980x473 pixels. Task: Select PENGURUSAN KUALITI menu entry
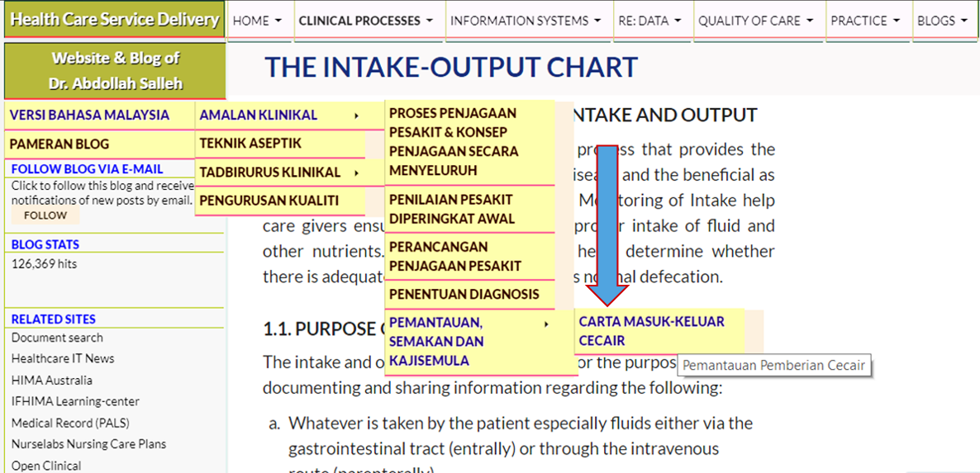269,201
